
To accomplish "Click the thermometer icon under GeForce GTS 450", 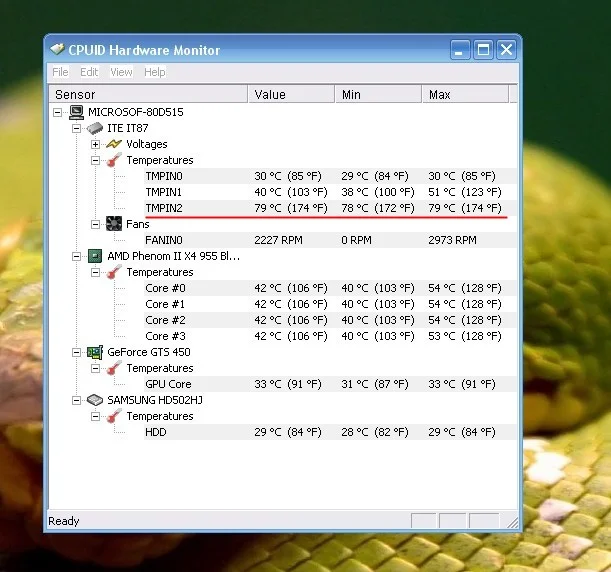I will pyautogui.click(x=114, y=368).
